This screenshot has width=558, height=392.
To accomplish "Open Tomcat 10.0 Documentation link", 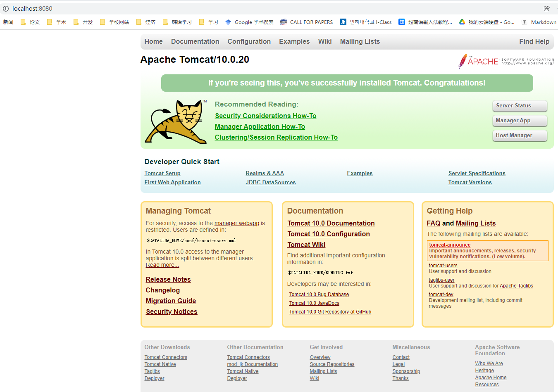I will [331, 223].
